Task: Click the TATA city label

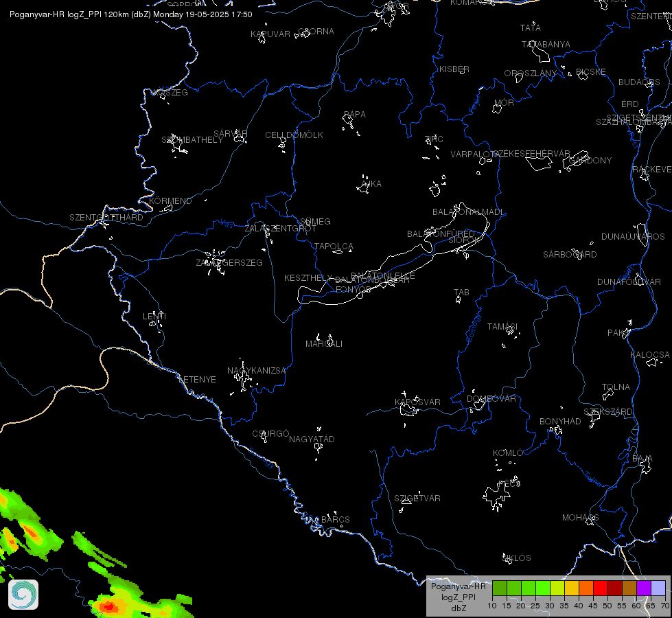Action: [531, 28]
